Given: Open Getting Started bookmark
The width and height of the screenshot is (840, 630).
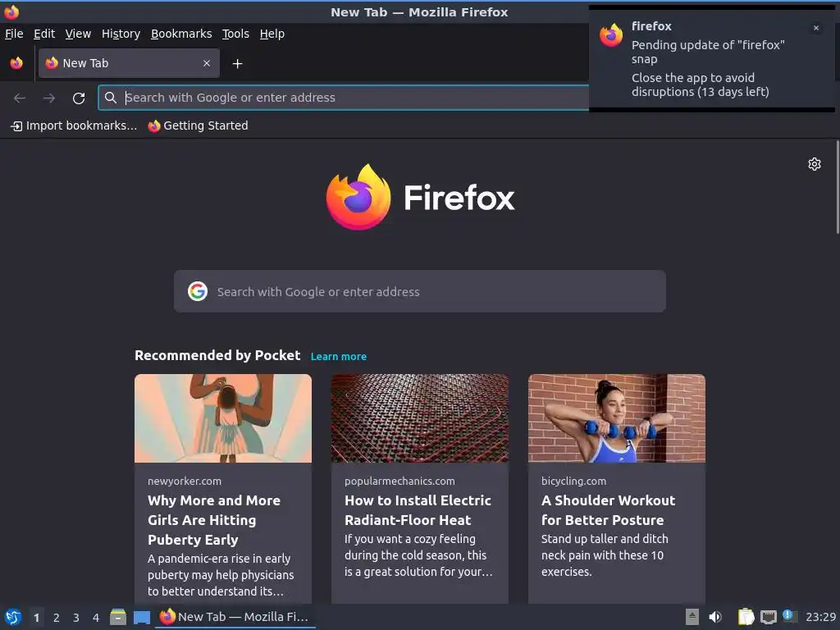Looking at the screenshot, I should [x=199, y=126].
